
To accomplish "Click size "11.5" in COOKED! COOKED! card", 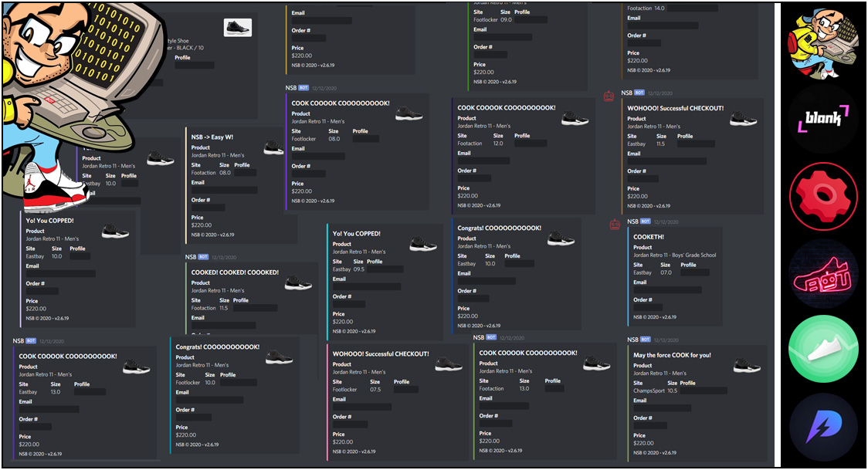I will point(224,308).
